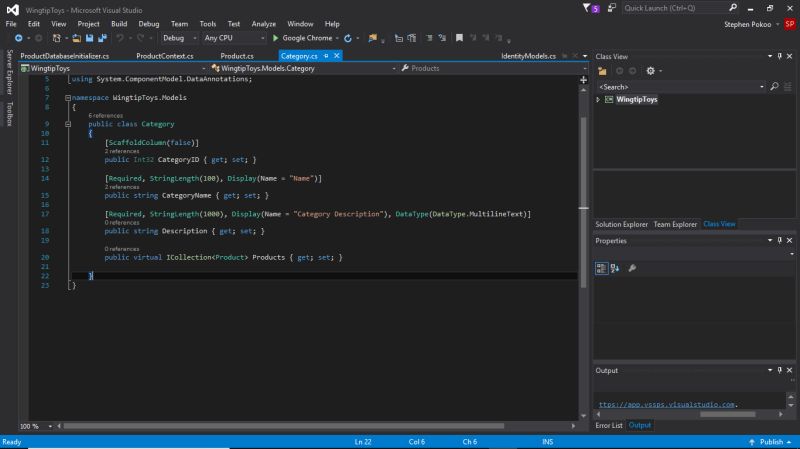Click the uncomment lines icon
The height and width of the screenshot is (449, 800).
click(x=442, y=38)
